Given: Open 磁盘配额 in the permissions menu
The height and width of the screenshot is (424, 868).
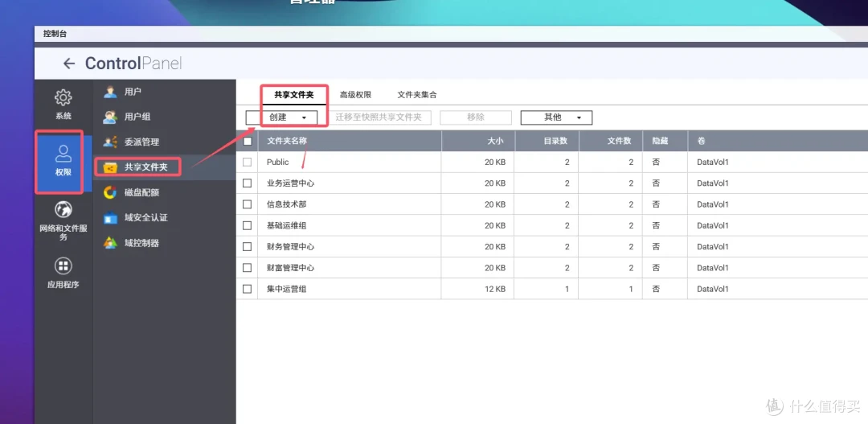Looking at the screenshot, I should tap(141, 192).
